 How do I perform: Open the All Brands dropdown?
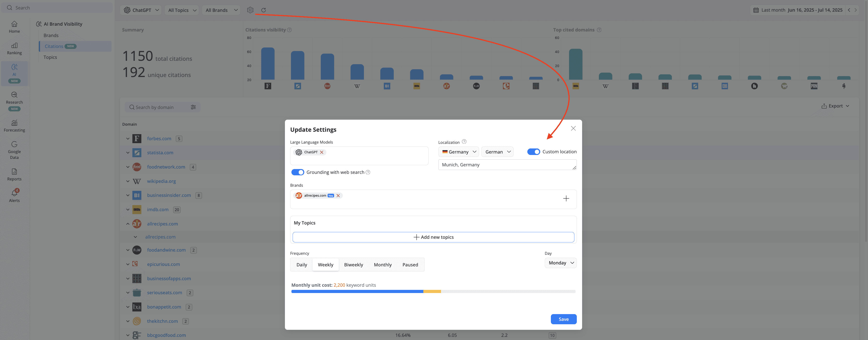(x=221, y=10)
